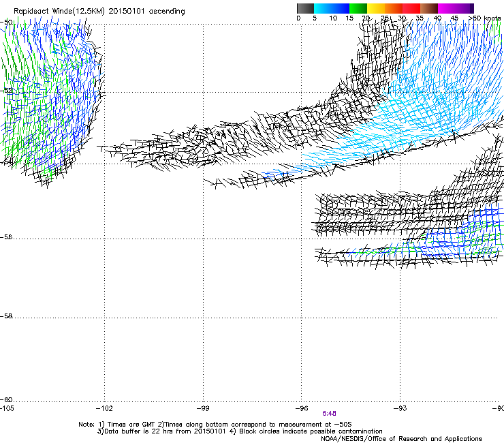Screen dimensions: 504x443
Task: Click the '-60' latitude axis label
Action: (x=6, y=400)
